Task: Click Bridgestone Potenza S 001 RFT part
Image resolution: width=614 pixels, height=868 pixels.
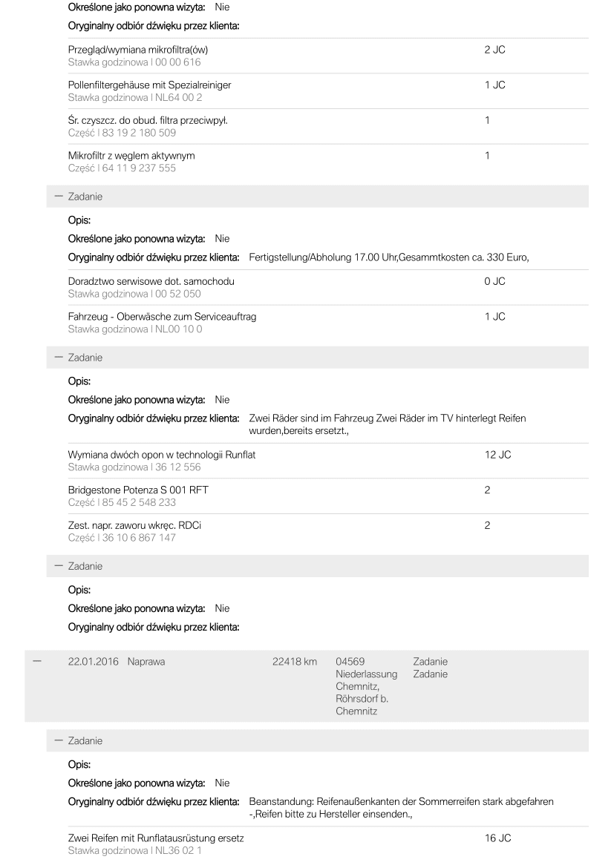Action: [138, 490]
